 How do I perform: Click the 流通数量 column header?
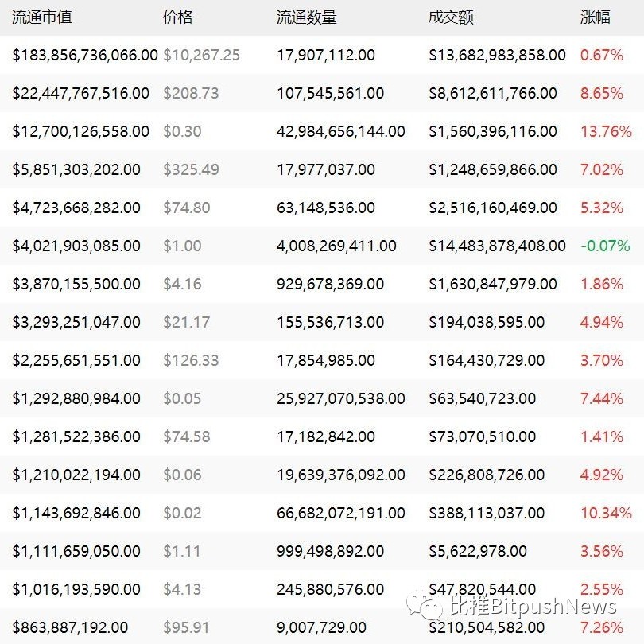coord(307,17)
